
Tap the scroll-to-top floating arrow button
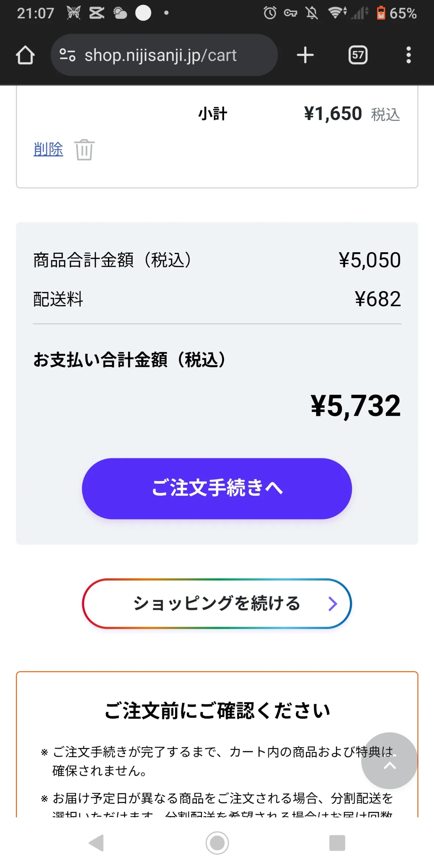coord(390,760)
